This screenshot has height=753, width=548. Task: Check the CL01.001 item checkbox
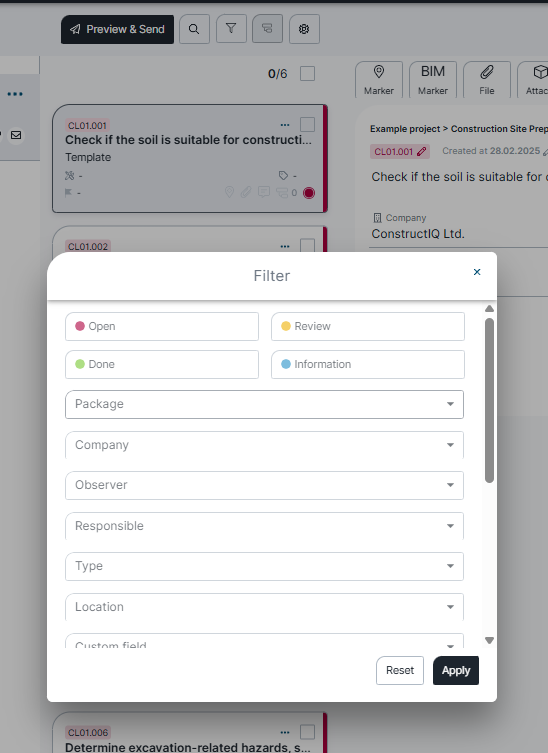(x=307, y=125)
